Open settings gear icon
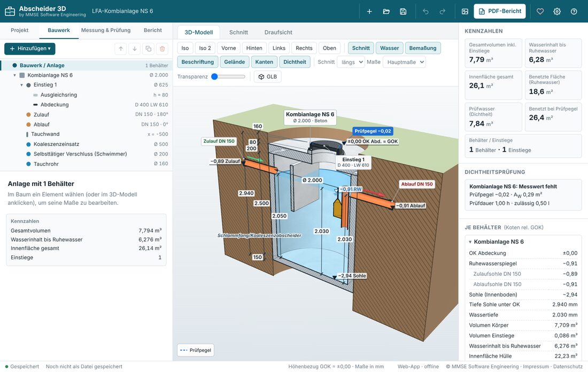Screen dimensions: 588x372 (557, 11)
